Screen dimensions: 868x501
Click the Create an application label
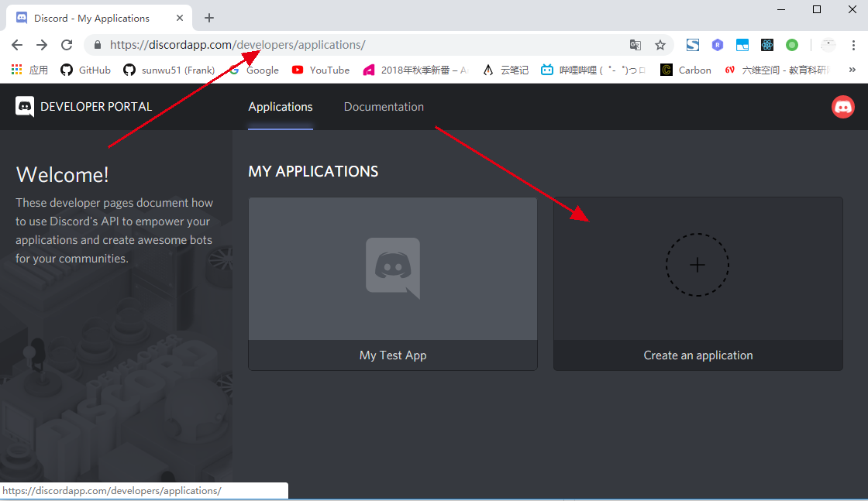(698, 355)
